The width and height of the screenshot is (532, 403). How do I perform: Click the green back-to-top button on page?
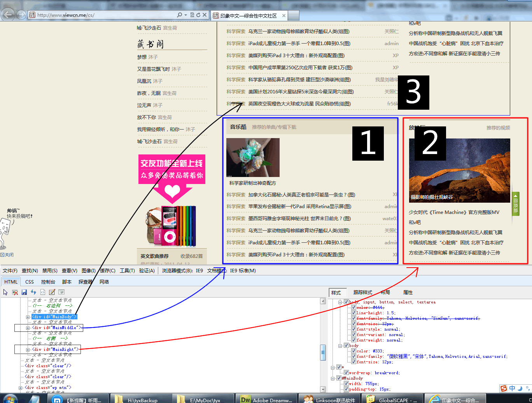coord(516,203)
